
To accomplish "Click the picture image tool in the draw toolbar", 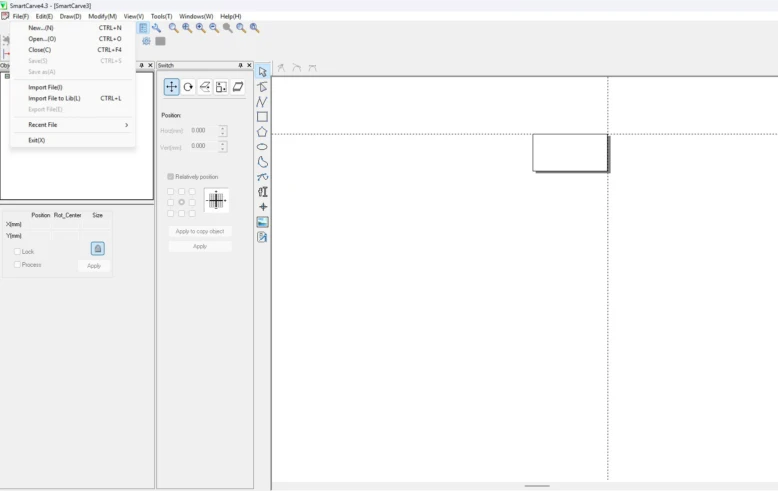I will (262, 222).
